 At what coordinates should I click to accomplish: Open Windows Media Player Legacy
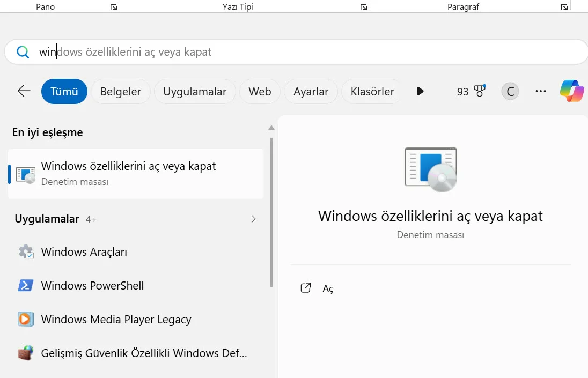coord(115,319)
